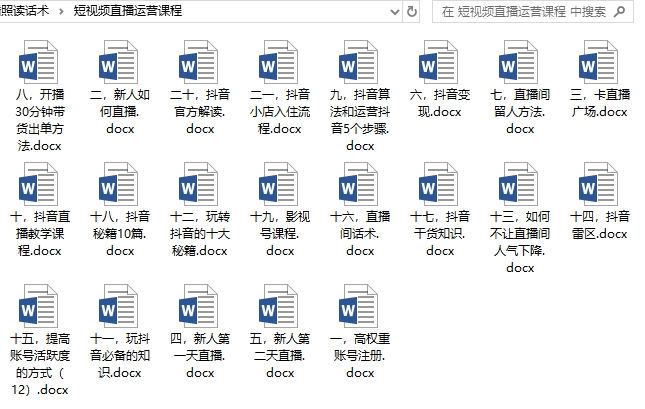Select the 二，新人如何直播.docx Word document
645x409 pixels.
point(119,66)
